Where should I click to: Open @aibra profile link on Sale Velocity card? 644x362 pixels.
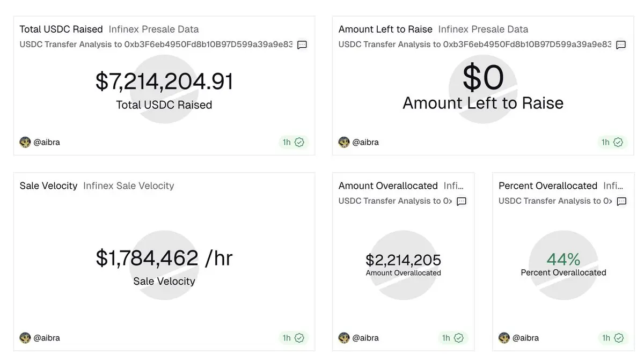[x=47, y=338]
